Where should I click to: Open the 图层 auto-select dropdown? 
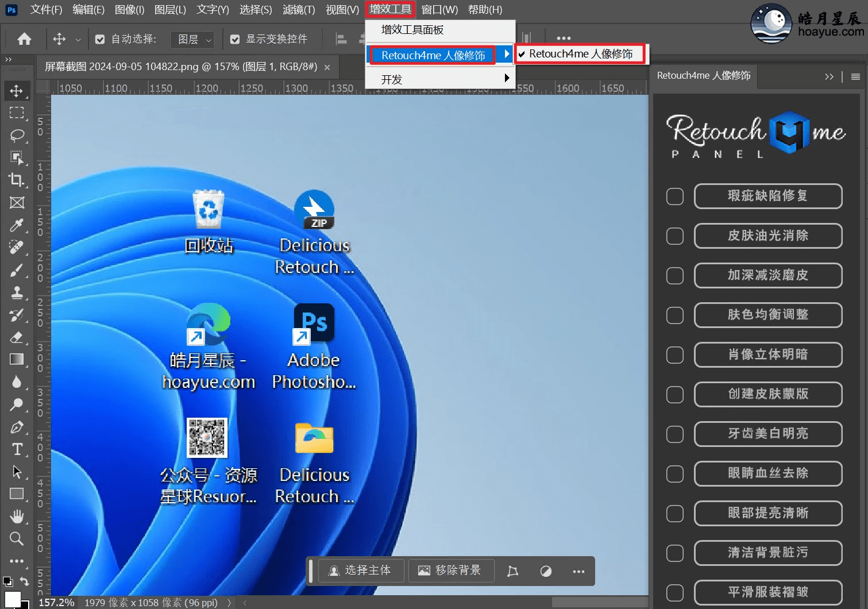click(x=192, y=39)
